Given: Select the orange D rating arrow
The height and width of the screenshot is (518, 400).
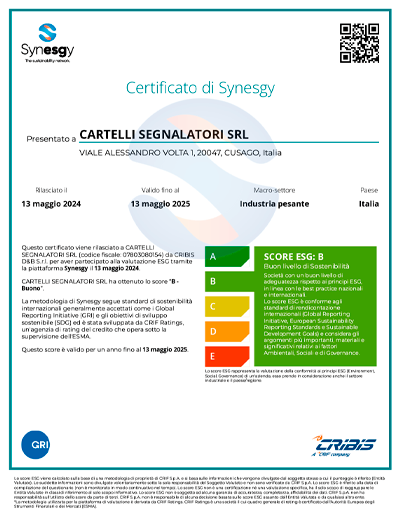Looking at the screenshot, I should 227,331.
